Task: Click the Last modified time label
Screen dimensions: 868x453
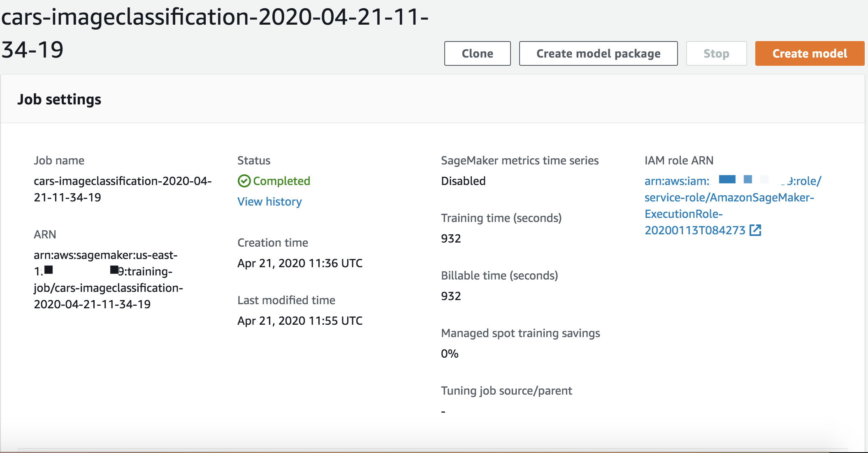Action: click(x=286, y=300)
